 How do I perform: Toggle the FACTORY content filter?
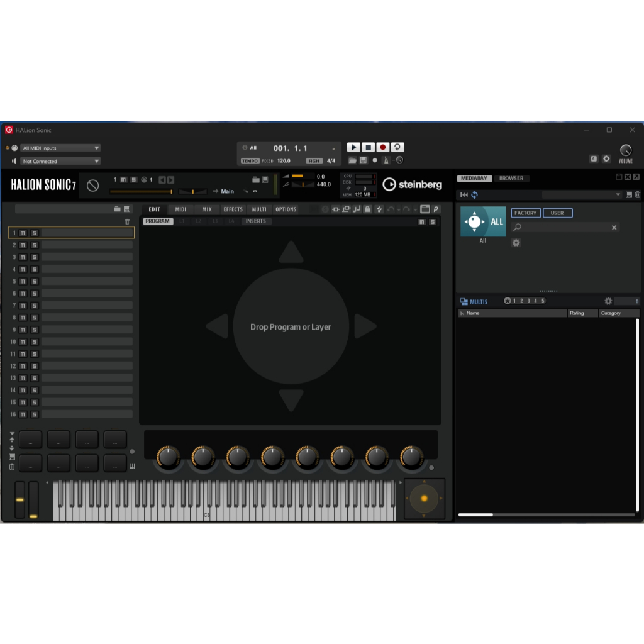525,213
